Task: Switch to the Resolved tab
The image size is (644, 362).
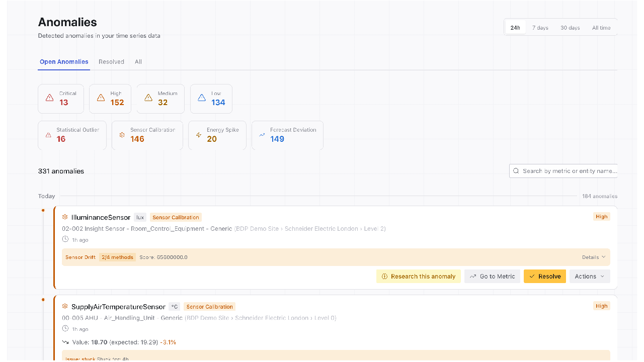Action: tap(111, 62)
